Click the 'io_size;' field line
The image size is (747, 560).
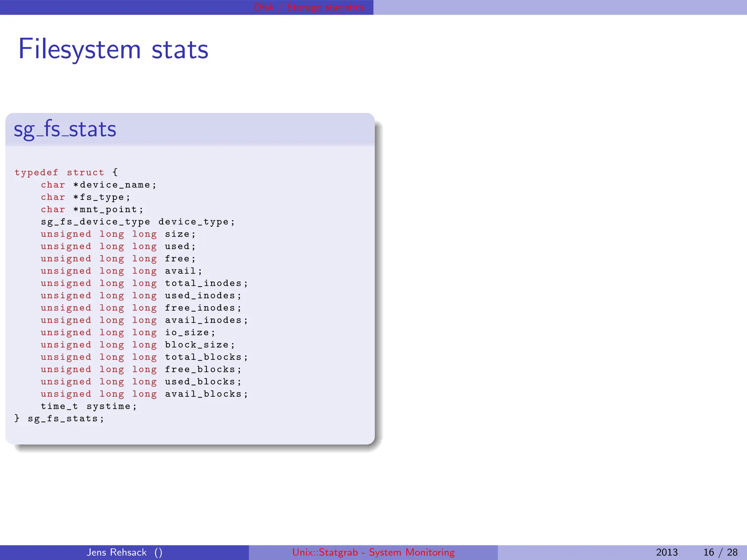128,332
